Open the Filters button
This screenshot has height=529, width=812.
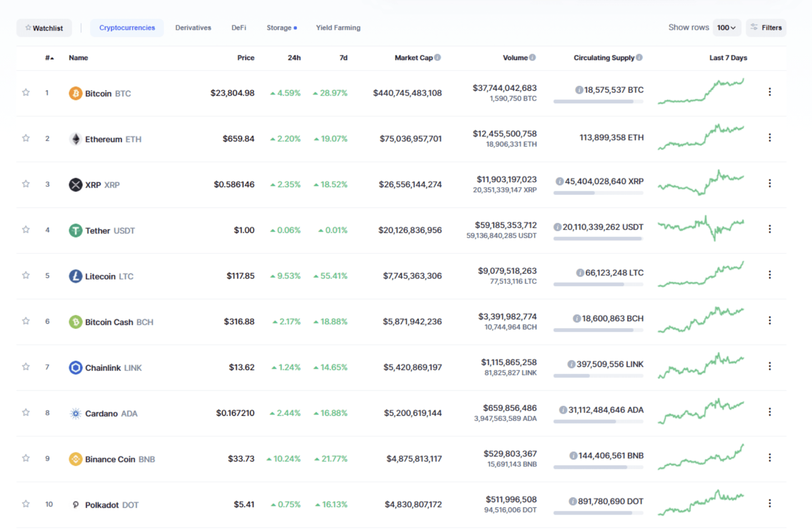[766, 28]
